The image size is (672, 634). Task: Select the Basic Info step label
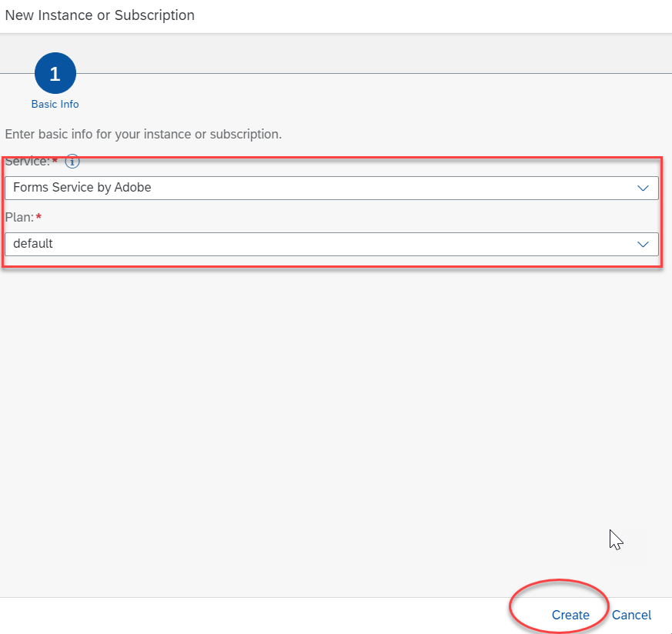pos(55,104)
